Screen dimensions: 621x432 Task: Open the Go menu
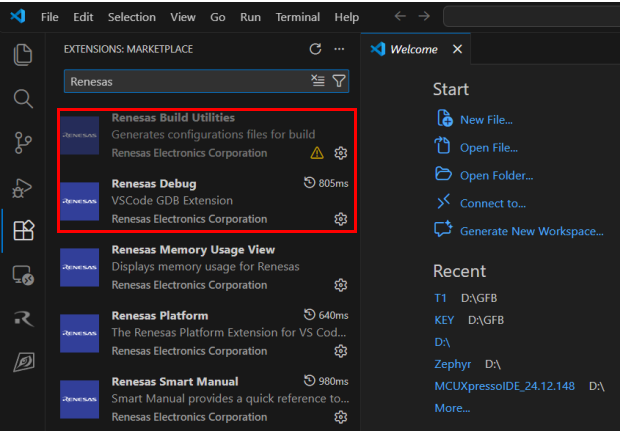[x=218, y=17]
